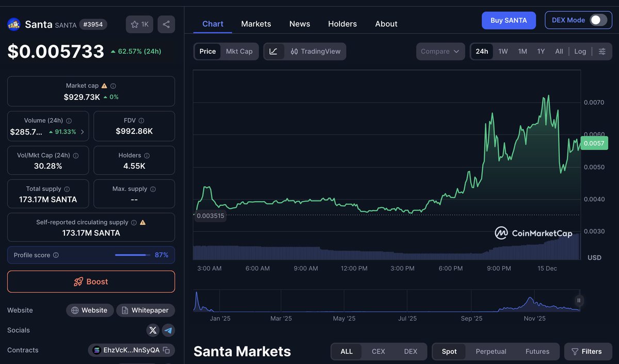Pause the timeline range handle icon
Image resolution: width=619 pixels, height=364 pixels.
point(579,300)
